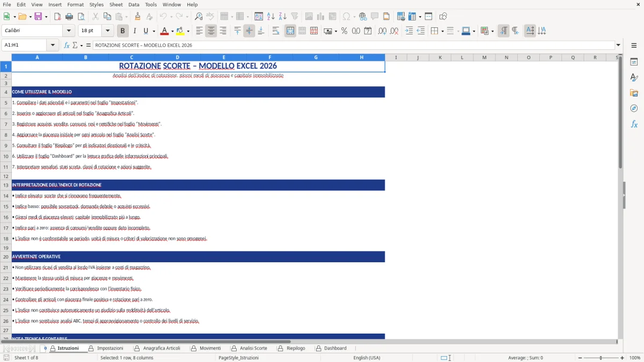Image resolution: width=644 pixels, height=362 pixels.
Task: Open Borders dropdown arrow
Action: tap(442, 31)
